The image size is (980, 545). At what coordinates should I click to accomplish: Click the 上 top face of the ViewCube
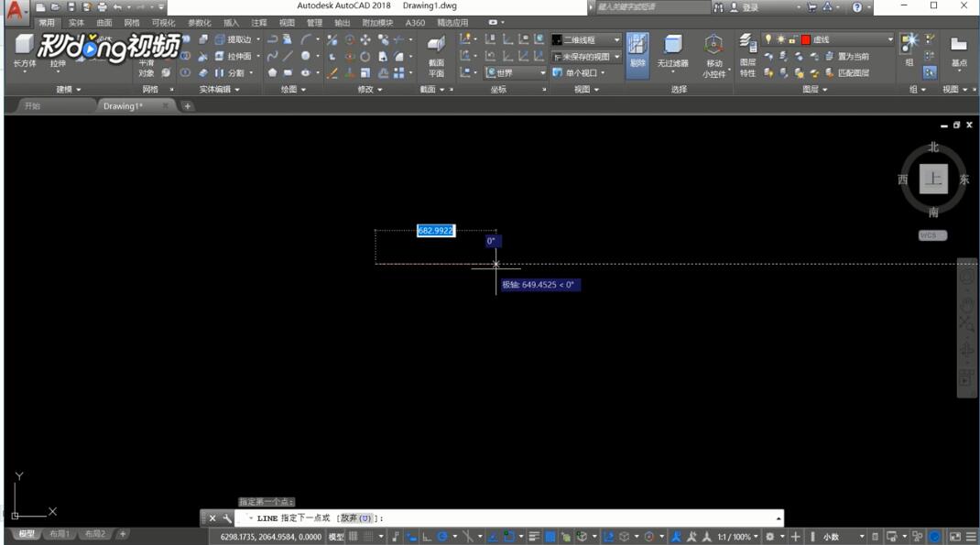pyautogui.click(x=933, y=179)
